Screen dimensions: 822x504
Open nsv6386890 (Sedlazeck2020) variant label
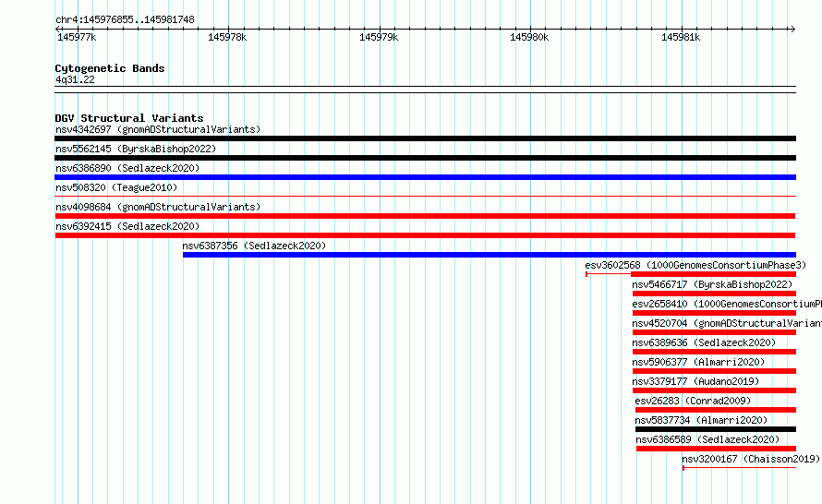[x=127, y=168]
